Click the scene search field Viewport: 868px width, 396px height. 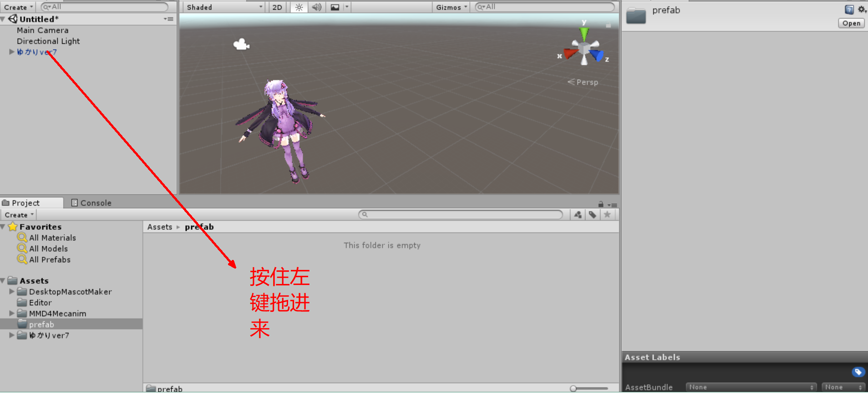545,7
